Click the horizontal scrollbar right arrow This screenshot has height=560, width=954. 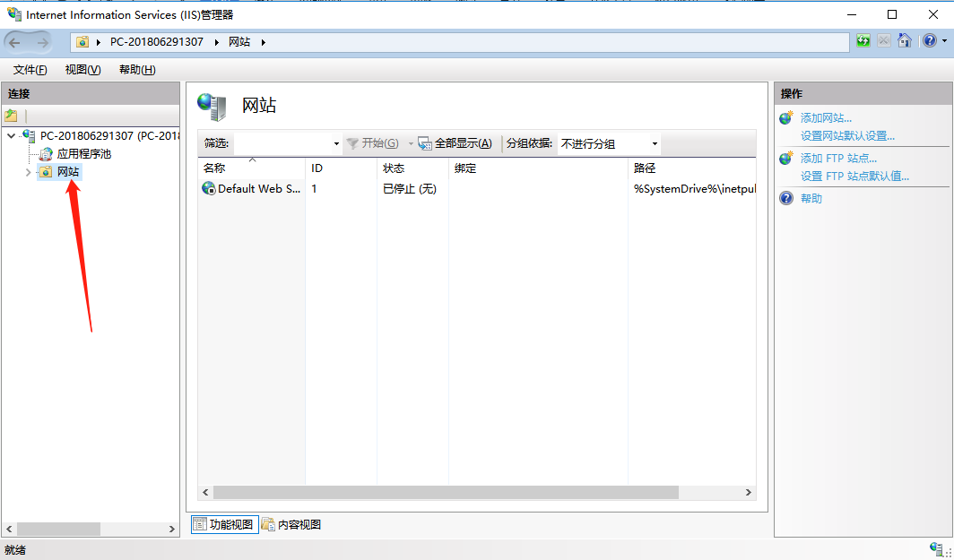pos(750,492)
